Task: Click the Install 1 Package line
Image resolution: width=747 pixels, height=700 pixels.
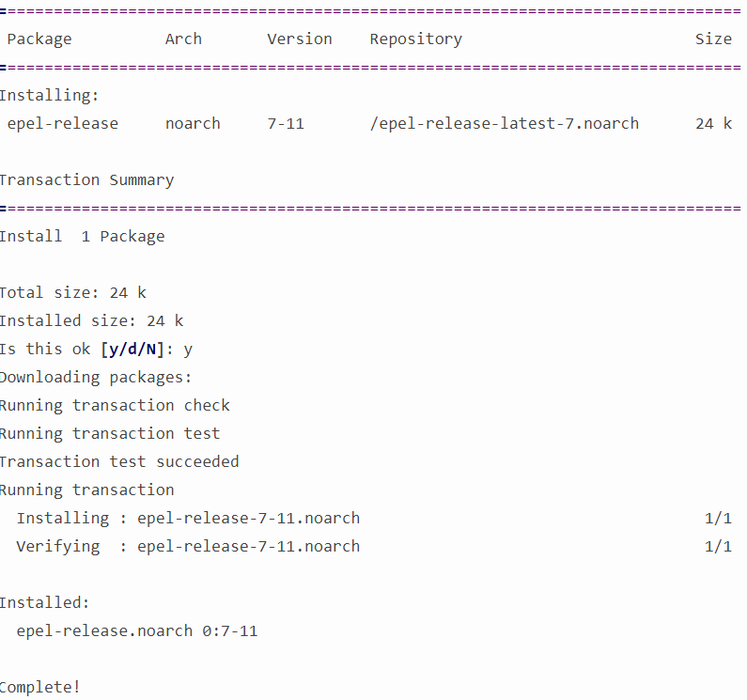Action: 82,237
